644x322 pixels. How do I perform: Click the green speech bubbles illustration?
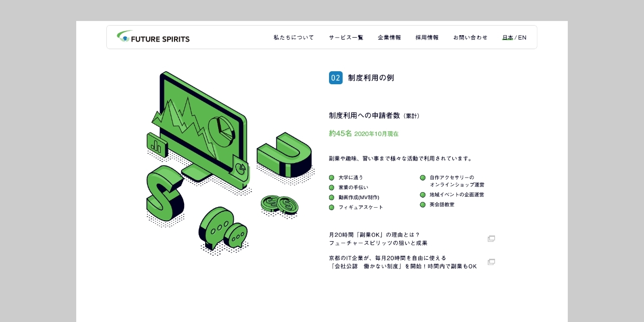point(222,229)
